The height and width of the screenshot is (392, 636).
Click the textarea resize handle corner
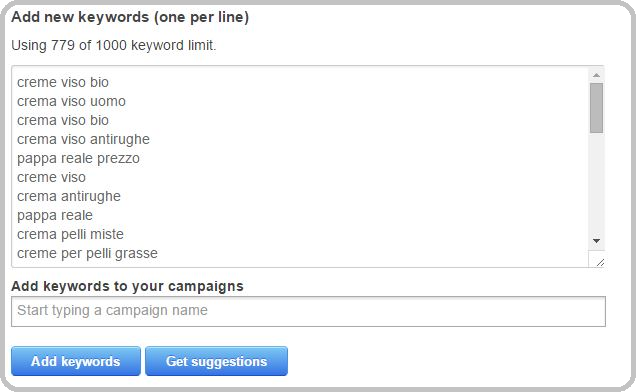600,263
